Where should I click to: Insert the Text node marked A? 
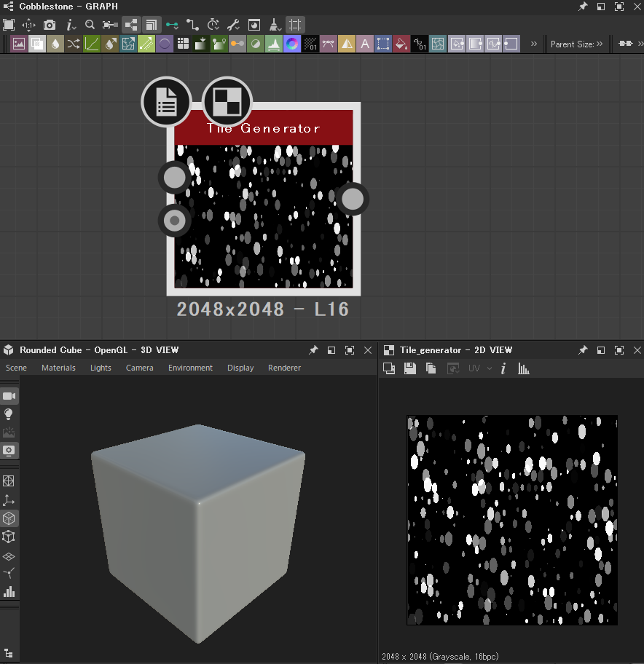tap(365, 44)
